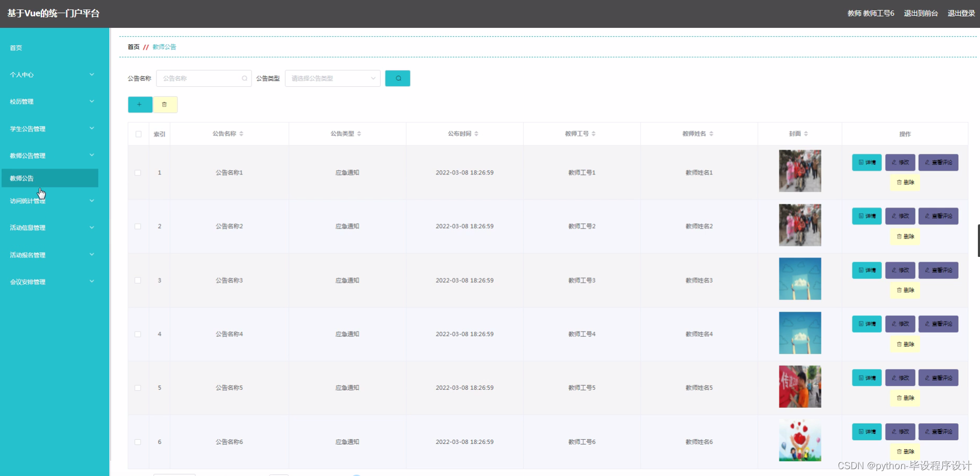
Task: Click the cover thumbnail on row 6
Action: 799,441
